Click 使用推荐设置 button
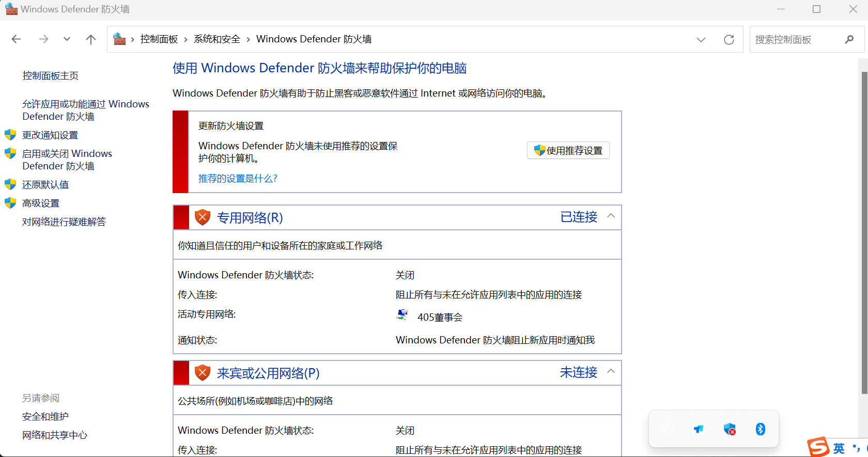Viewport: 868px width, 457px height. click(568, 150)
